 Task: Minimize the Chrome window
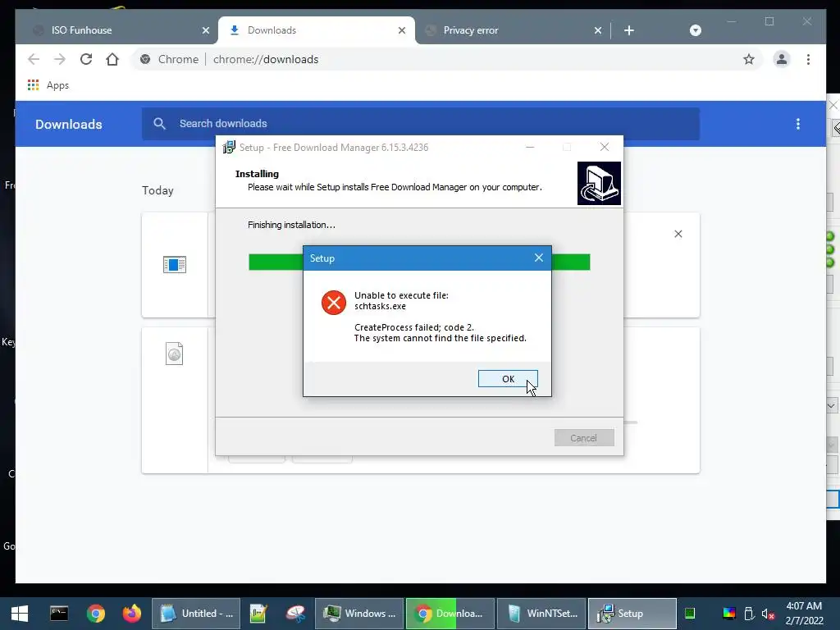732,21
